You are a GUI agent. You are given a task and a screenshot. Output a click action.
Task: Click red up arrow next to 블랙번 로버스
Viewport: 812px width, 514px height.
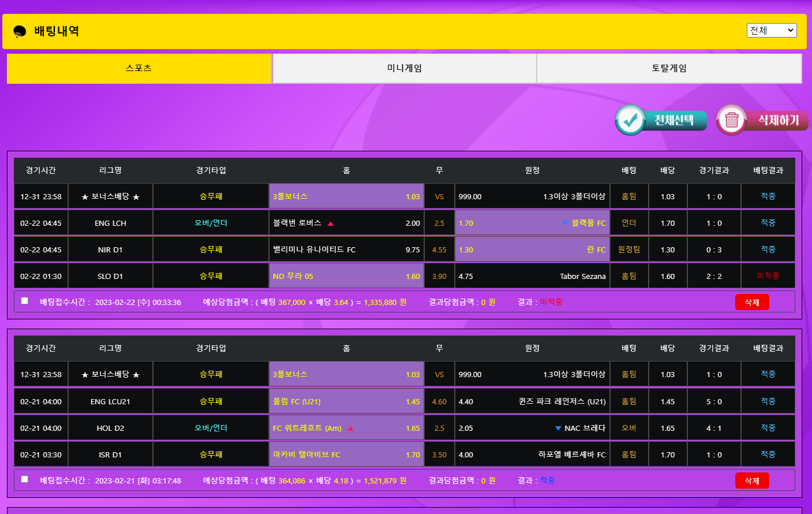pyautogui.click(x=331, y=224)
